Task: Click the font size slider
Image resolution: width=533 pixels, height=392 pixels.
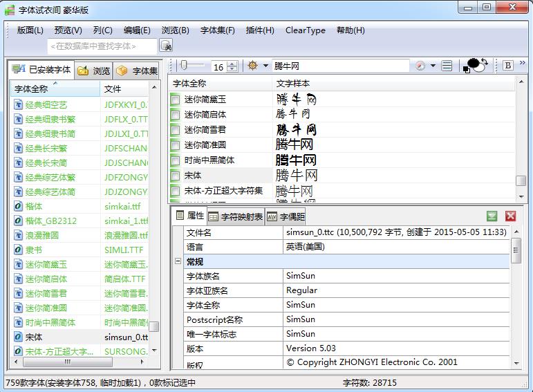Action: tap(194, 66)
